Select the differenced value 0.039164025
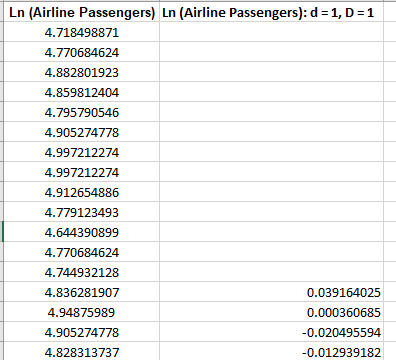 click(271, 292)
